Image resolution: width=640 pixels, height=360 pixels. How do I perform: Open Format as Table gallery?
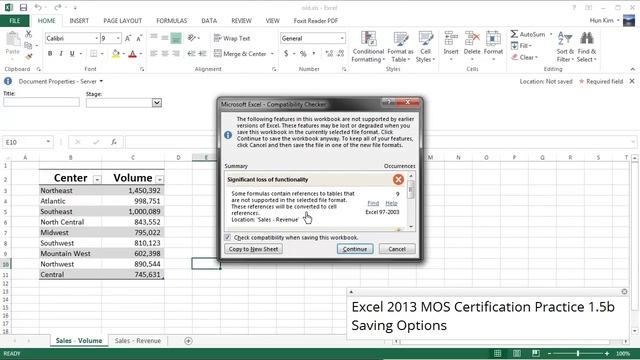point(400,47)
